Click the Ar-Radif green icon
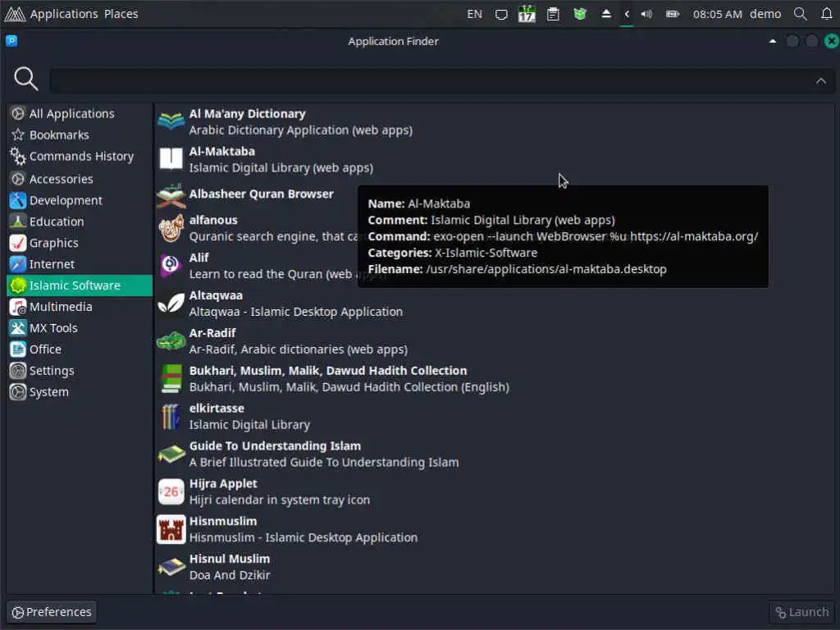The height and width of the screenshot is (630, 840). tap(171, 340)
